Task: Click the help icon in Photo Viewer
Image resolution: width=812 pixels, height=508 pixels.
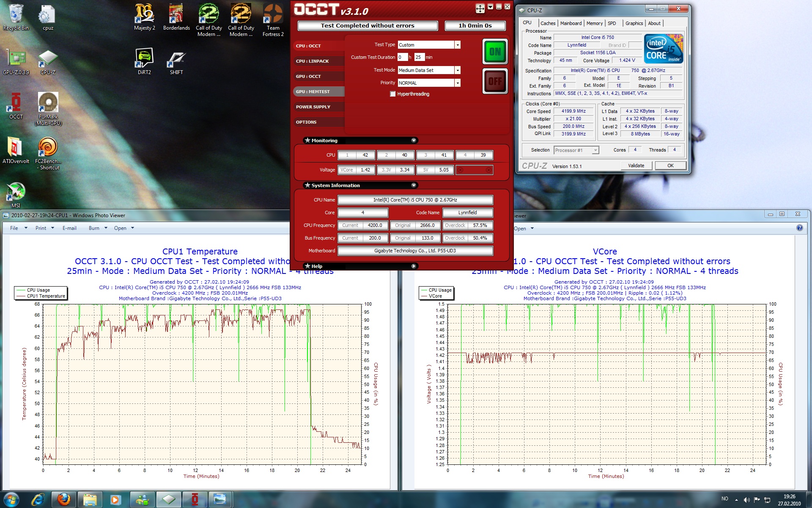Action: (x=799, y=228)
